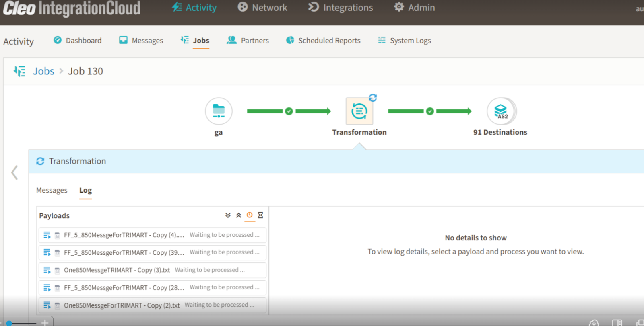Select the AS2 91 Destinations node icon
This screenshot has height=326, width=644.
click(x=501, y=111)
